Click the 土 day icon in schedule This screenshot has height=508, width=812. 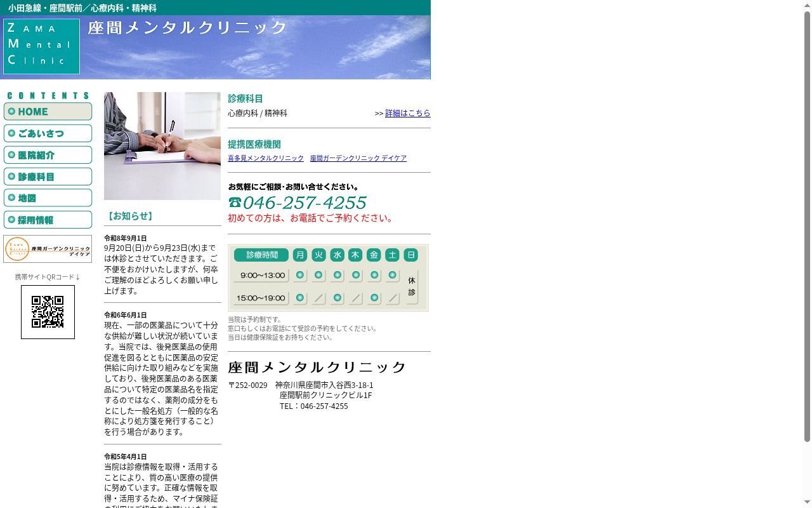(x=393, y=255)
